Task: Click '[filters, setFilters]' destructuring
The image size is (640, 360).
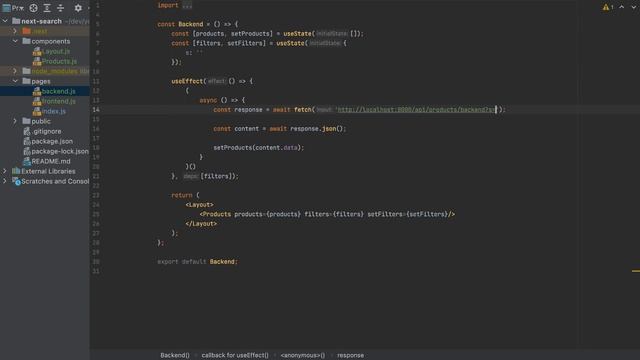Action: pyautogui.click(x=229, y=43)
